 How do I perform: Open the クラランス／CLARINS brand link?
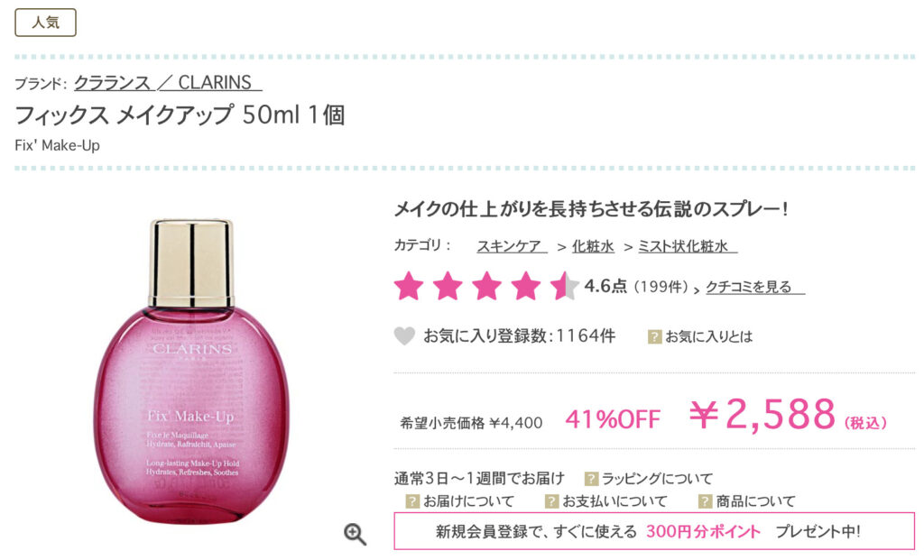[x=168, y=82]
